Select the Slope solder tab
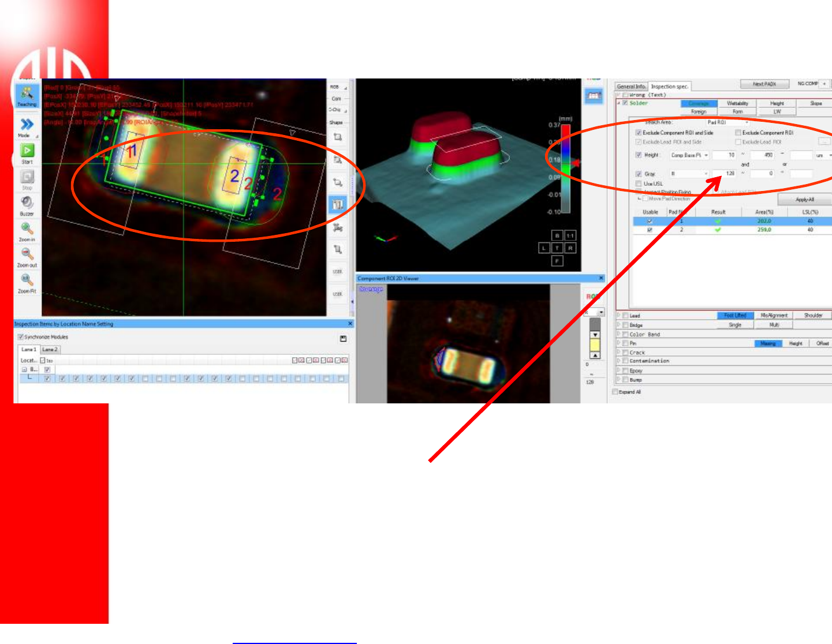Image resolution: width=832 pixels, height=644 pixels. click(816, 103)
